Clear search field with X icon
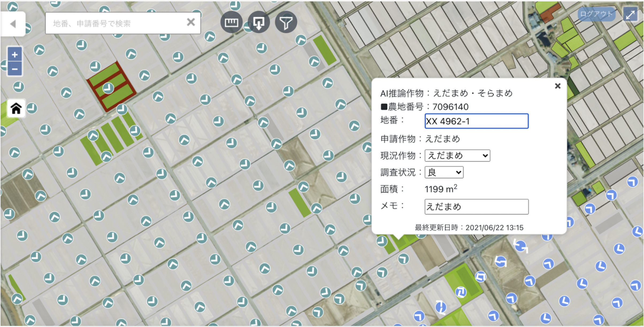The image size is (644, 327). click(x=191, y=22)
